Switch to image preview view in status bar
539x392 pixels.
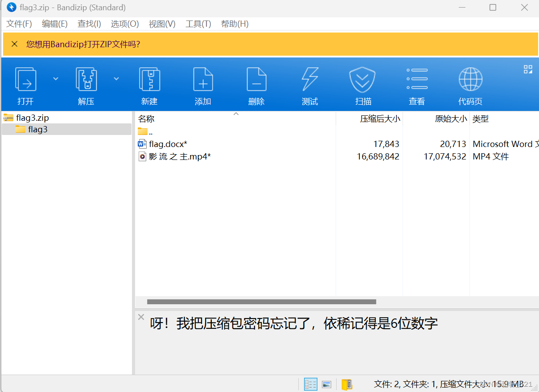(x=327, y=384)
